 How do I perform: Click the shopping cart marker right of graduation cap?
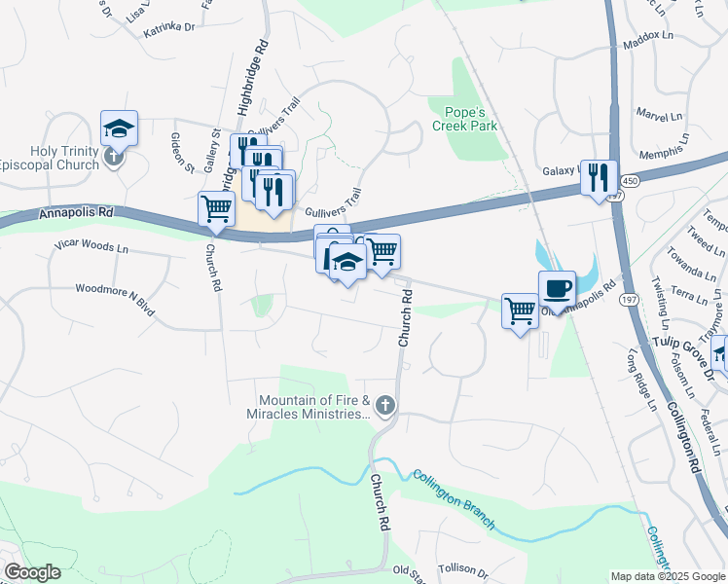tap(382, 252)
